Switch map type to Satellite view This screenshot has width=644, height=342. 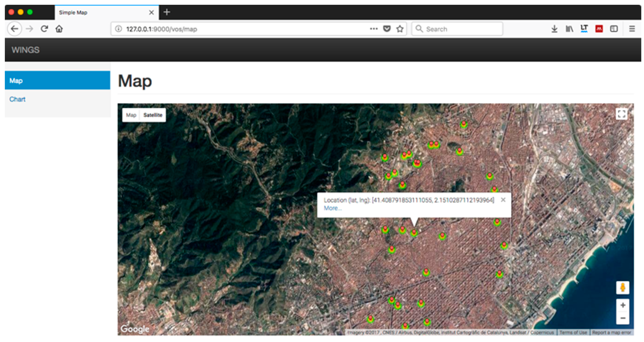tap(153, 115)
